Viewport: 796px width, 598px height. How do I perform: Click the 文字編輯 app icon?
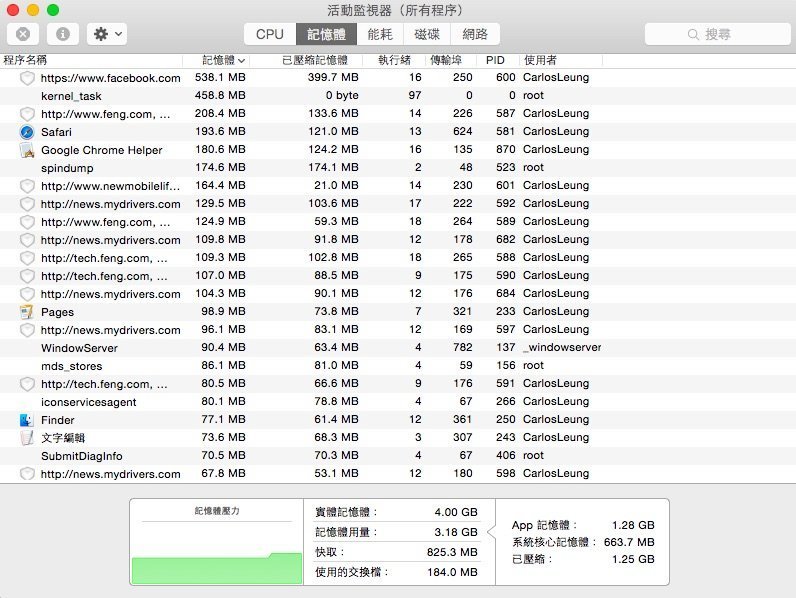coord(27,438)
